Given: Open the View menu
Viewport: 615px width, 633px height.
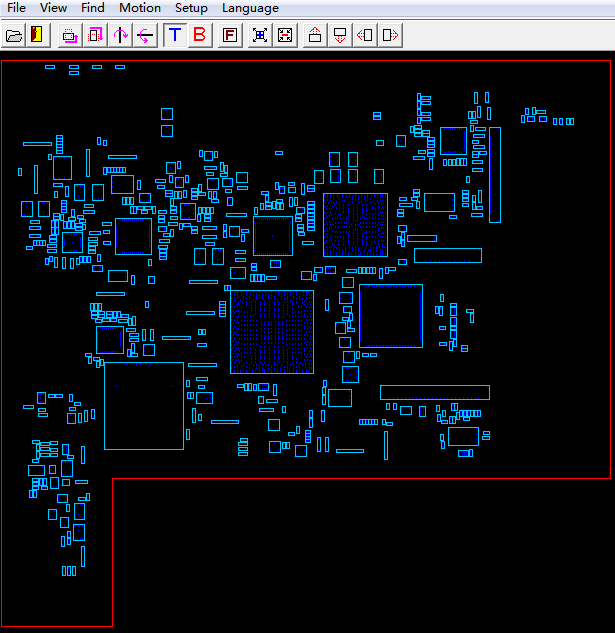Looking at the screenshot, I should (x=53, y=8).
